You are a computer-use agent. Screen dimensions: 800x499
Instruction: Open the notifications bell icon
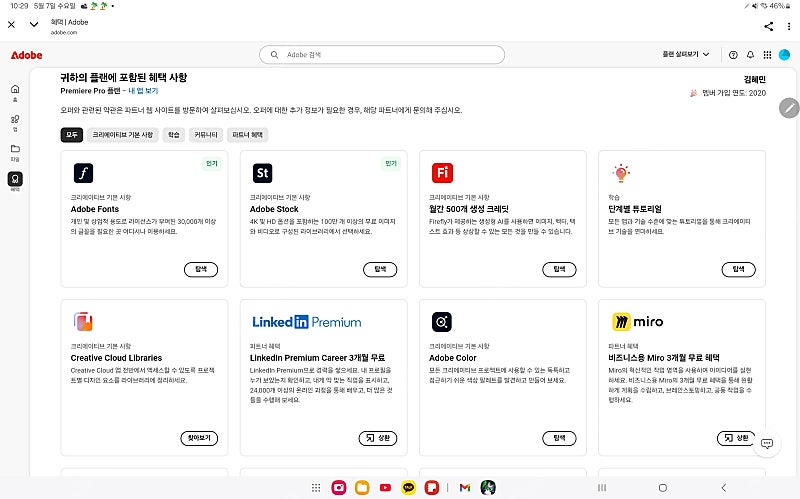pos(750,55)
